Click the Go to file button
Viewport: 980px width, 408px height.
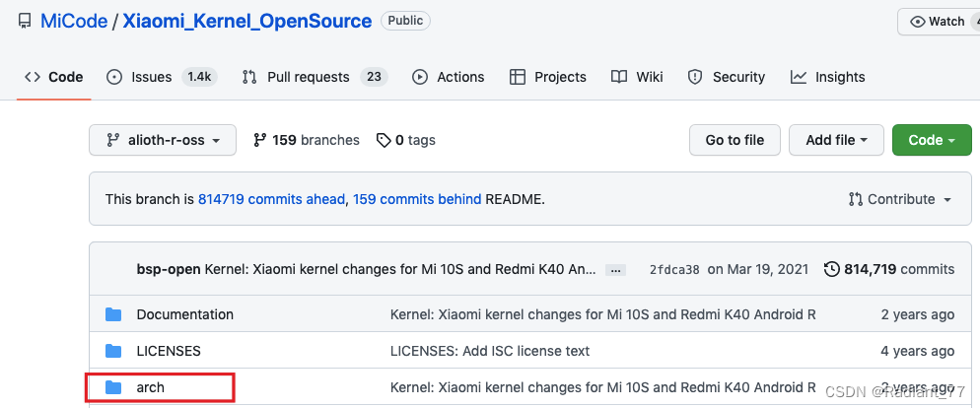pos(735,140)
